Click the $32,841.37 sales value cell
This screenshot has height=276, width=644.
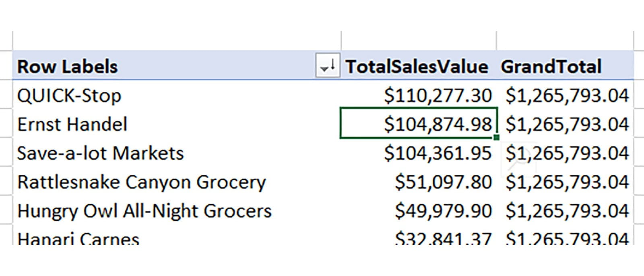click(443, 239)
